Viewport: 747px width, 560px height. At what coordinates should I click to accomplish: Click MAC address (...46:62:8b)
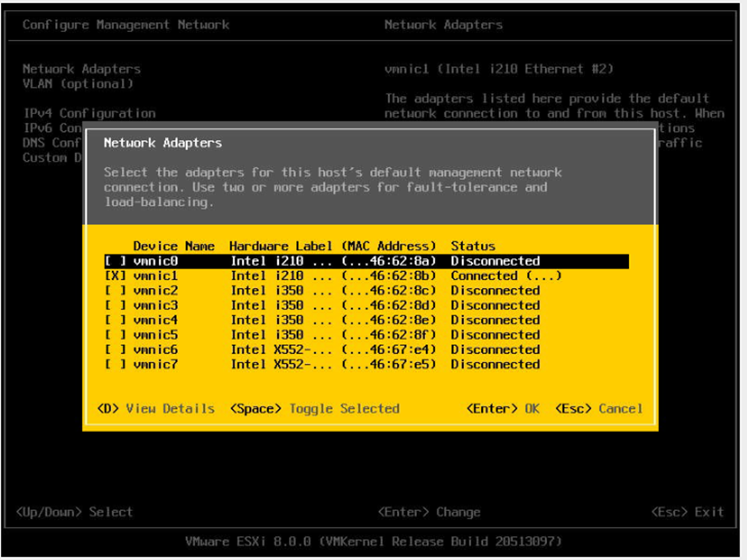coord(388,276)
